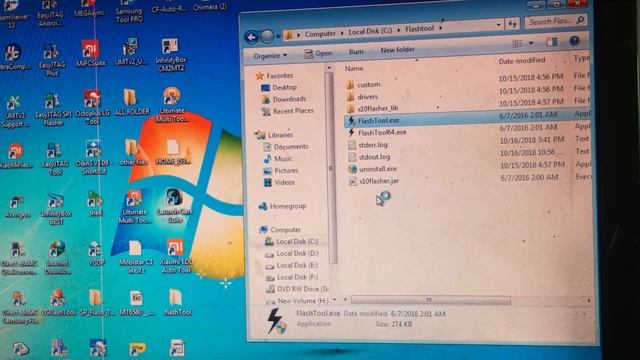Image resolution: width=640 pixels, height=360 pixels.
Task: Select x10flasher.jar in the file list
Action: 374,181
